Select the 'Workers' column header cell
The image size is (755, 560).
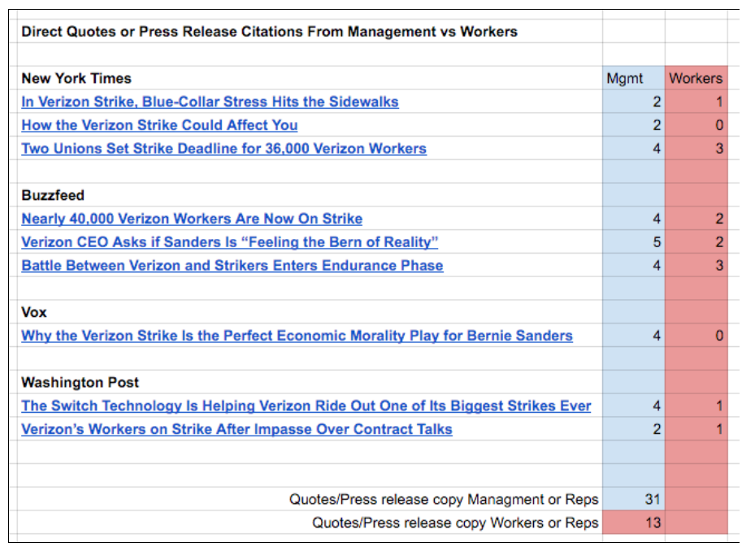tap(696, 78)
